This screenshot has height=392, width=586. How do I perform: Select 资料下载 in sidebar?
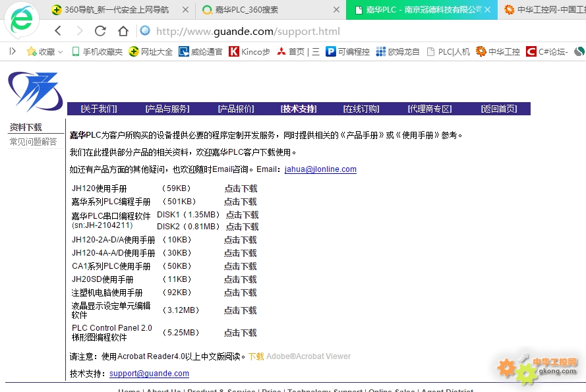pos(26,127)
